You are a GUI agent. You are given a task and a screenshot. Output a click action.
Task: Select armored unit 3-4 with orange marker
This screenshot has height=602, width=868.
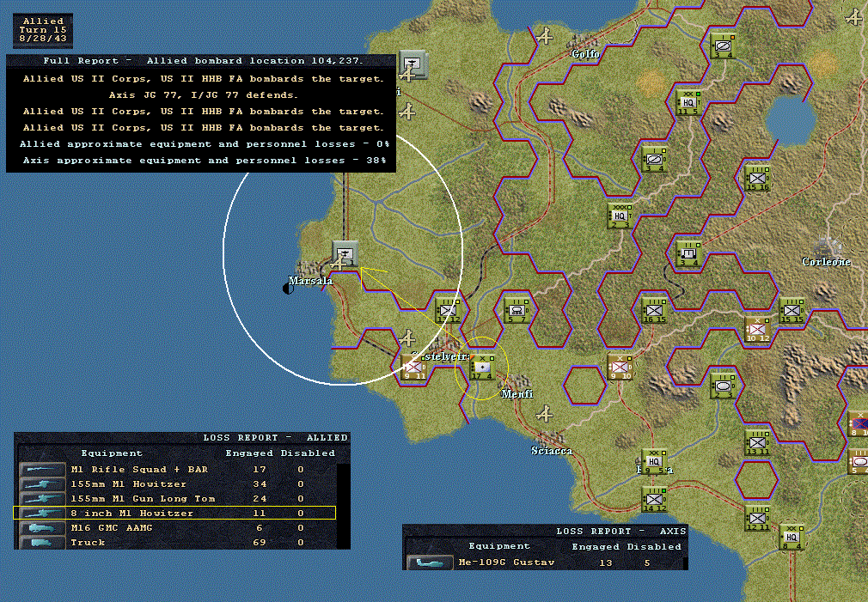point(723,46)
